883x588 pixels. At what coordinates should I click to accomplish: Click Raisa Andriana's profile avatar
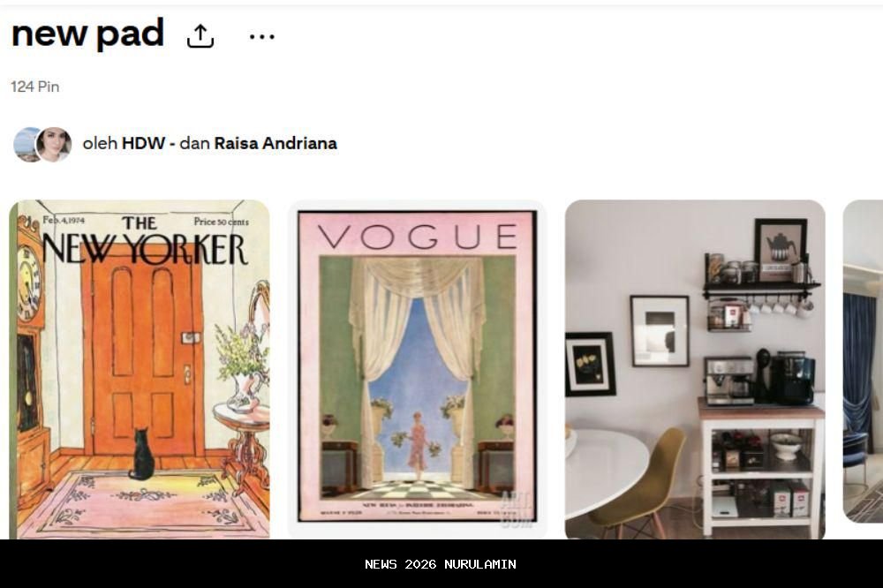pyautogui.click(x=54, y=144)
